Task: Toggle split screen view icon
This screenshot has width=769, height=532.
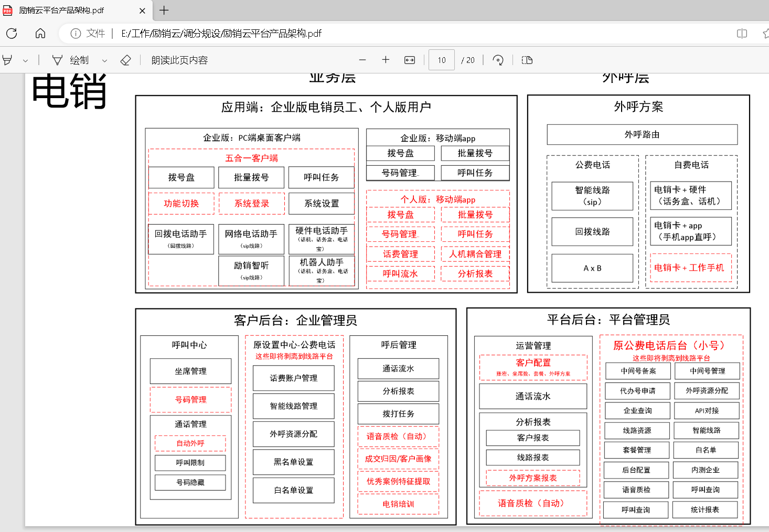Action: (x=742, y=34)
